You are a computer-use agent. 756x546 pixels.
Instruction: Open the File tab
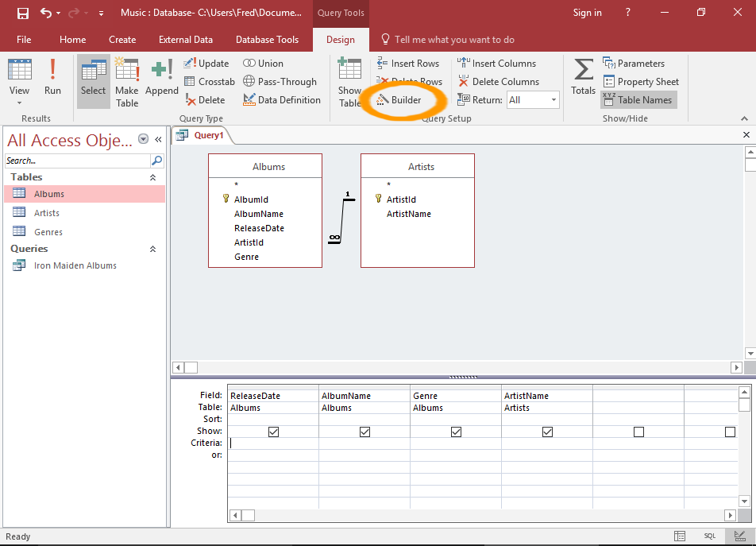point(24,40)
